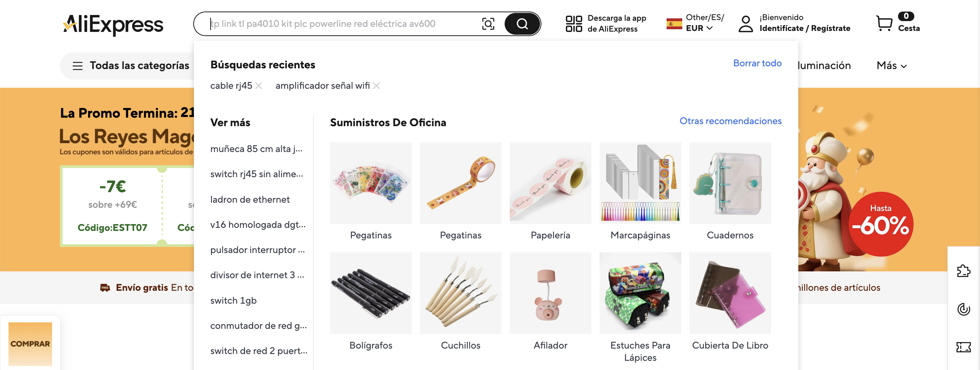Open the Bolígrafos category thumbnail
Screen dimensions: 980x370
click(x=371, y=293)
